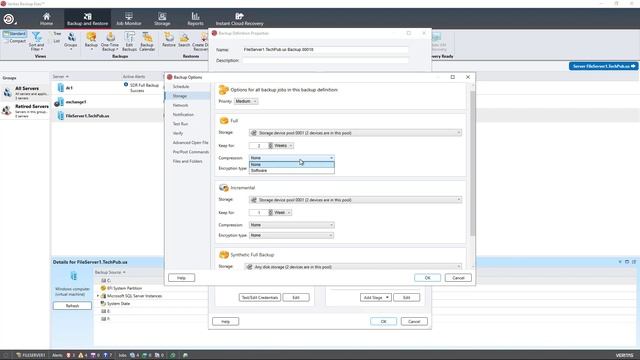
Task: Open the Network page in Backup Options
Action: pos(180,105)
